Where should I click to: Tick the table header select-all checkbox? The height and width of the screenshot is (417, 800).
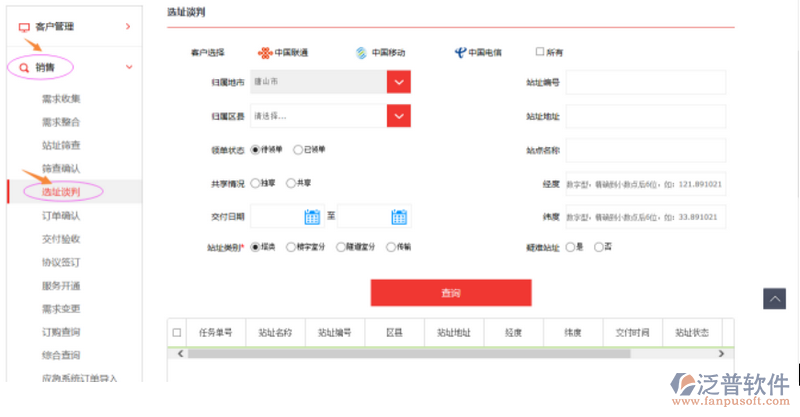tap(178, 332)
